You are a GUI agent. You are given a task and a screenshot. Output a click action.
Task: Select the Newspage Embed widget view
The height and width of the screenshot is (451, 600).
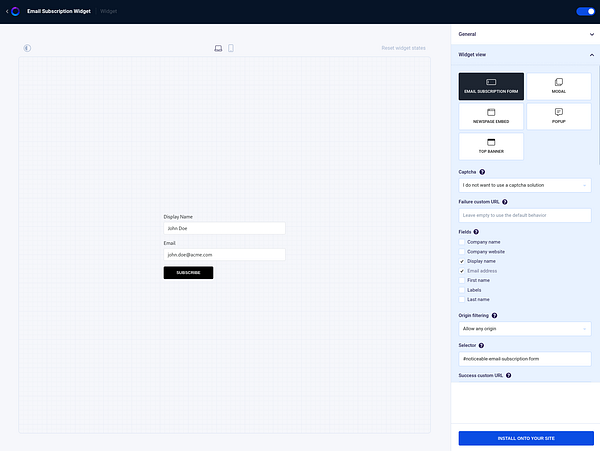click(x=491, y=116)
